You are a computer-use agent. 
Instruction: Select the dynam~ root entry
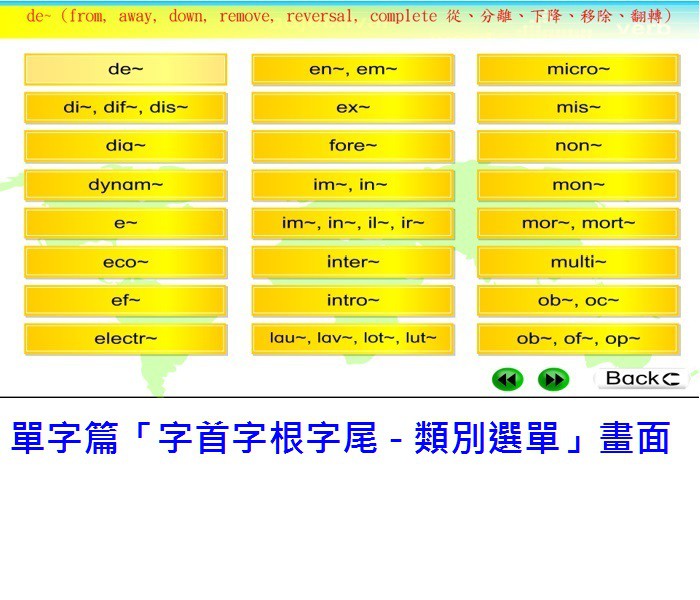[126, 185]
